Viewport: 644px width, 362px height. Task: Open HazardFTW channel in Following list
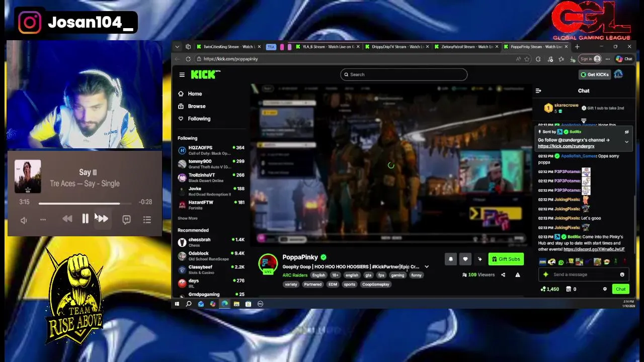211,204
